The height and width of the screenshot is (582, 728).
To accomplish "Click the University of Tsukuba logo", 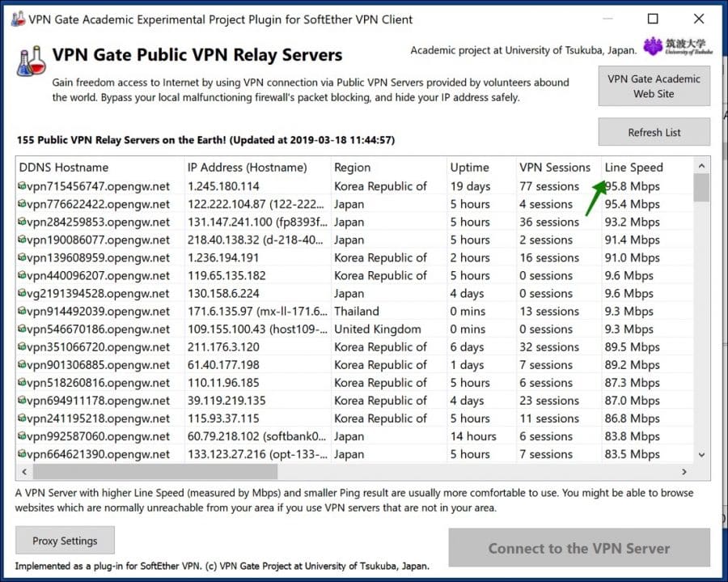I will (x=677, y=46).
